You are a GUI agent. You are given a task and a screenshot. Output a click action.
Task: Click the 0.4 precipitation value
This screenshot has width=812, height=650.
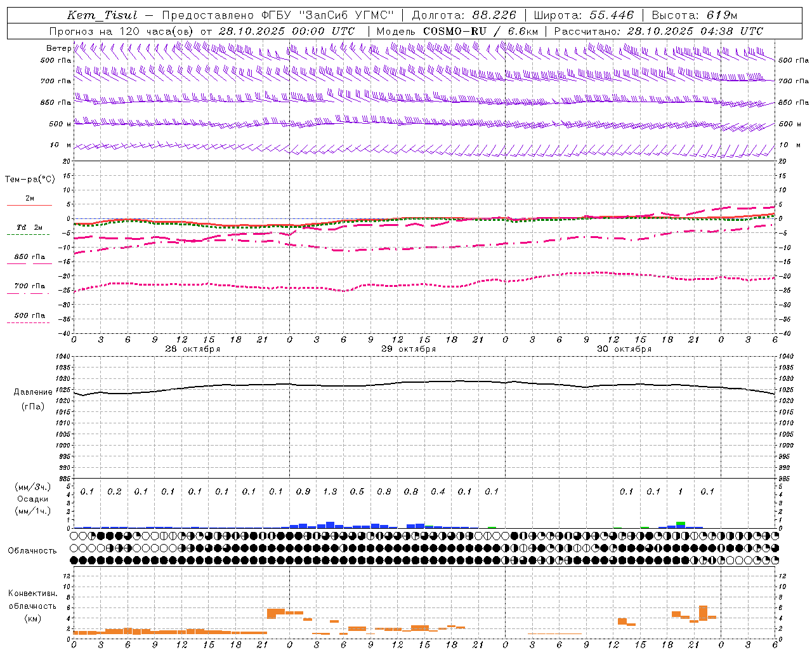pyautogui.click(x=438, y=492)
